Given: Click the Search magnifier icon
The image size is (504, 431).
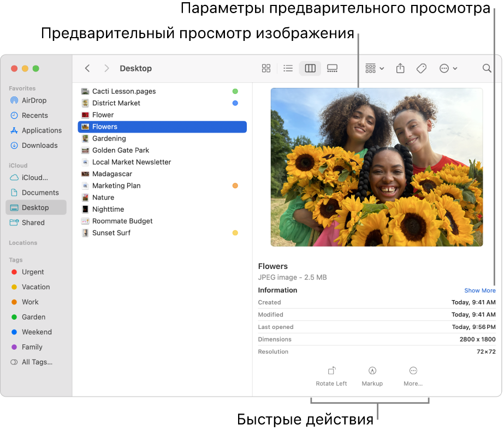Looking at the screenshot, I should tap(487, 68).
